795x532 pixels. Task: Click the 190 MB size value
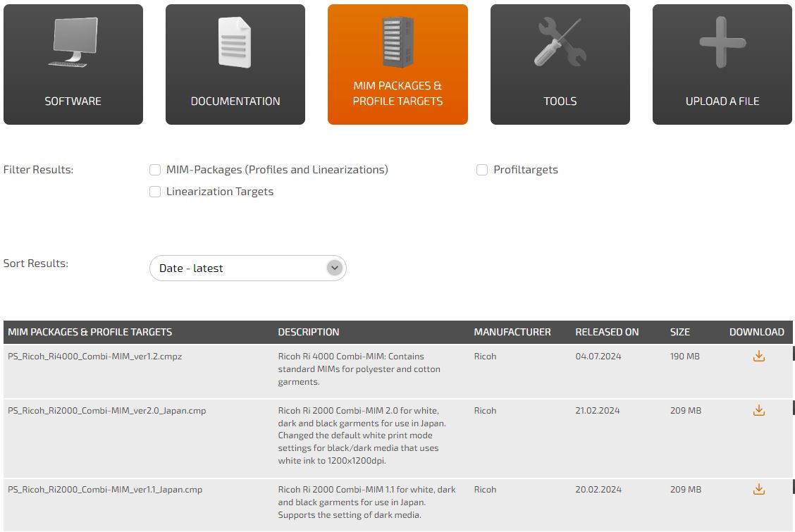685,356
